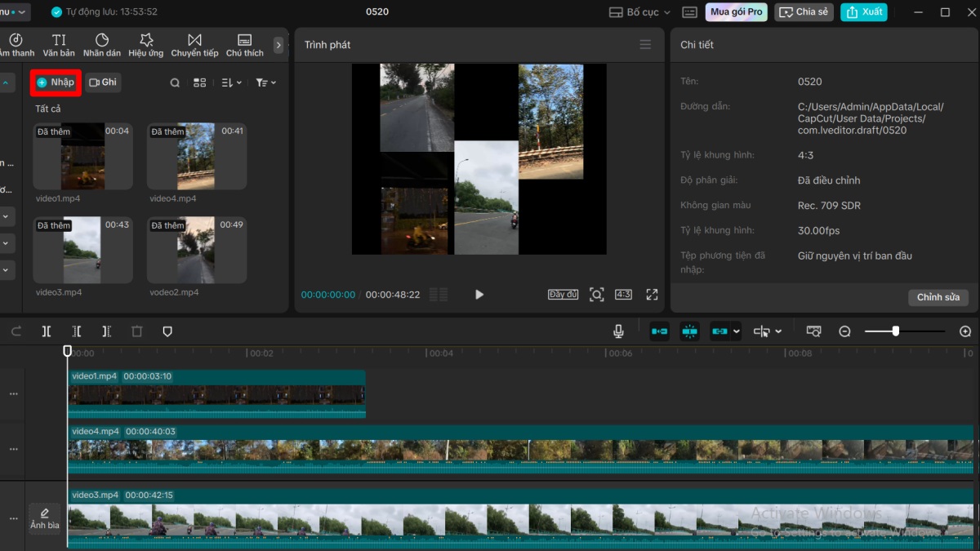This screenshot has height=551, width=980.
Task: Open the Văn bản (Text) panel
Action: 58,45
